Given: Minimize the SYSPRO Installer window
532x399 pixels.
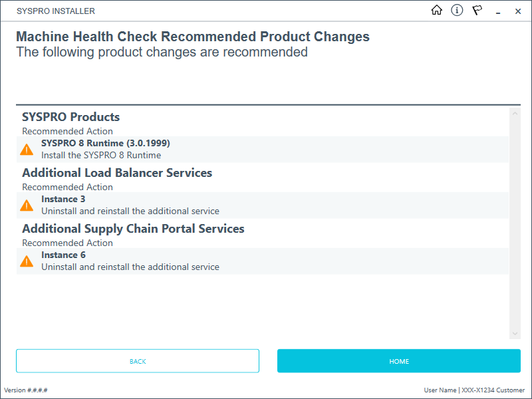Looking at the screenshot, I should pos(498,11).
